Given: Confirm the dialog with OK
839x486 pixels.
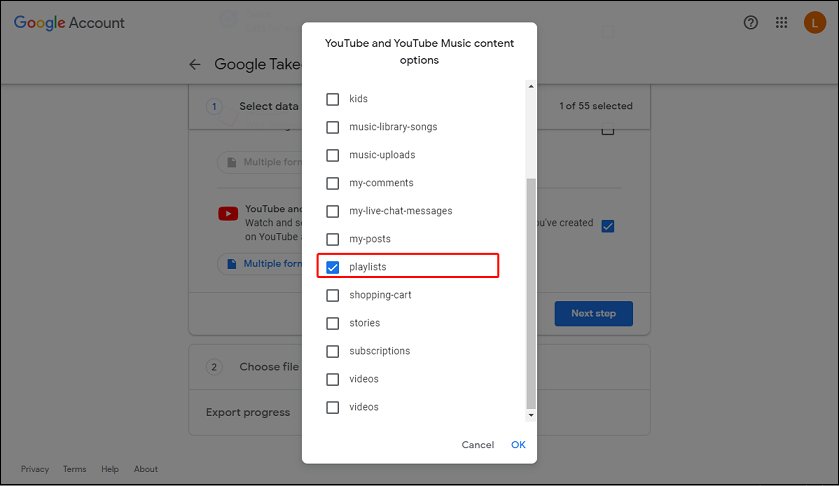Looking at the screenshot, I should pyautogui.click(x=518, y=445).
